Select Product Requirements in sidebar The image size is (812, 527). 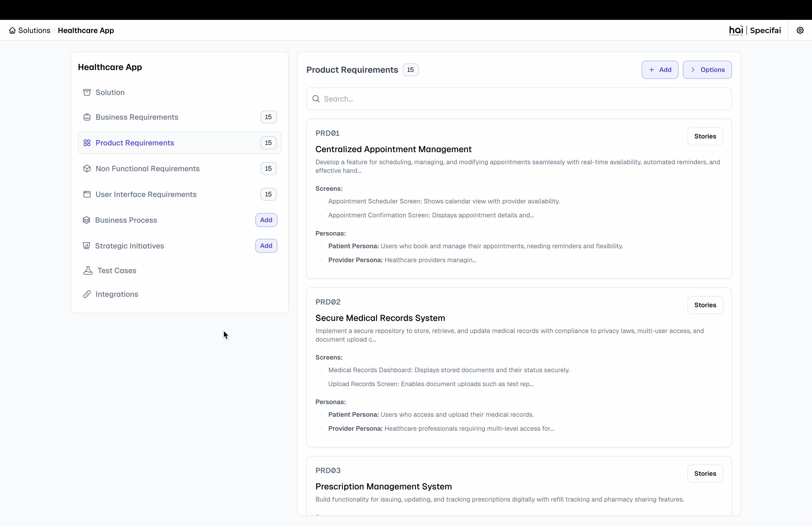point(180,143)
